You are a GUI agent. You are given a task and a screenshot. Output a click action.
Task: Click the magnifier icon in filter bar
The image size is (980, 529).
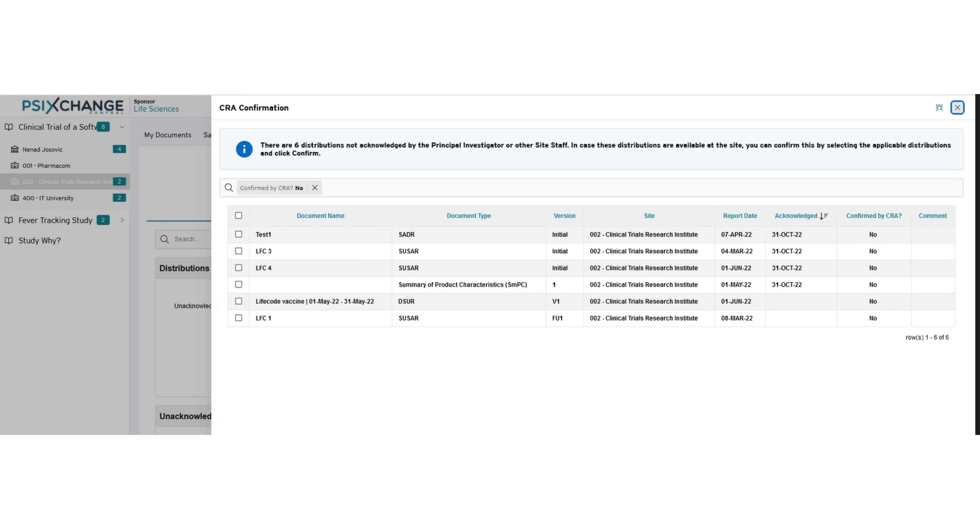(229, 187)
